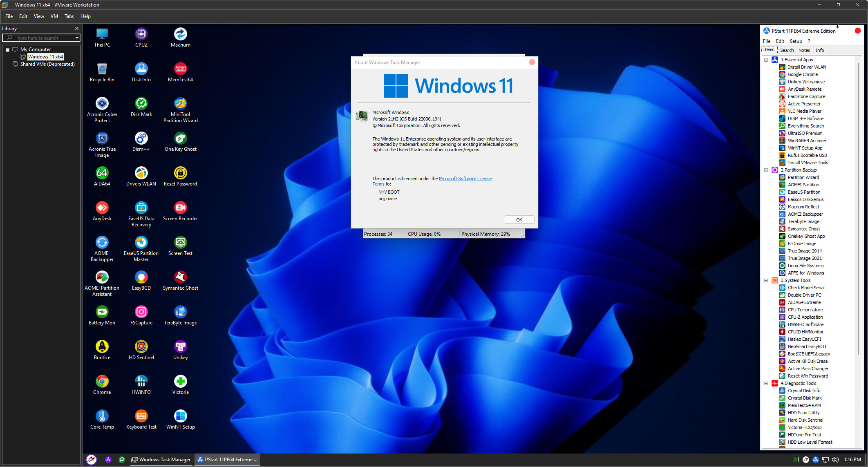This screenshot has width=868, height=467.
Task: Click Windows Task Manager taskbar button
Action: 161,460
